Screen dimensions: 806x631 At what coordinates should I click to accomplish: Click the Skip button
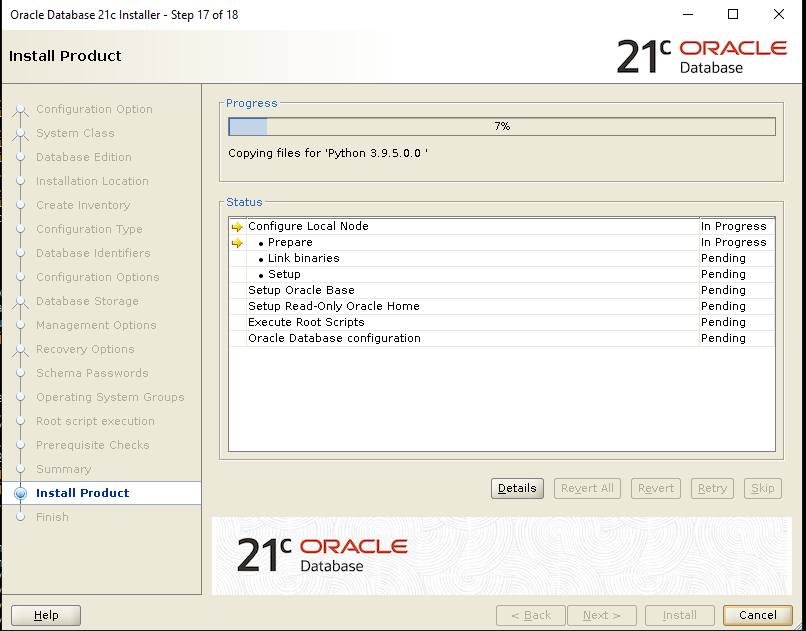(x=762, y=488)
